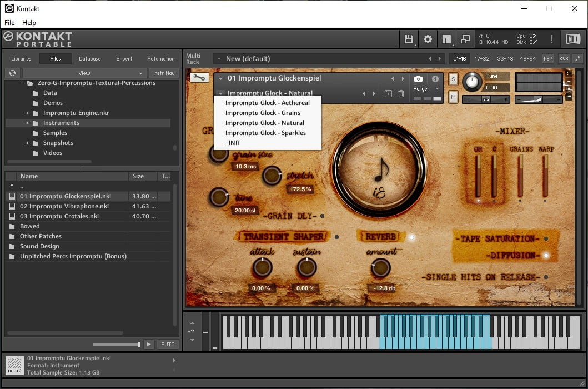
Task: Collapse Zero-G-Impromptu-Textural-Percussions folder
Action: [22, 83]
